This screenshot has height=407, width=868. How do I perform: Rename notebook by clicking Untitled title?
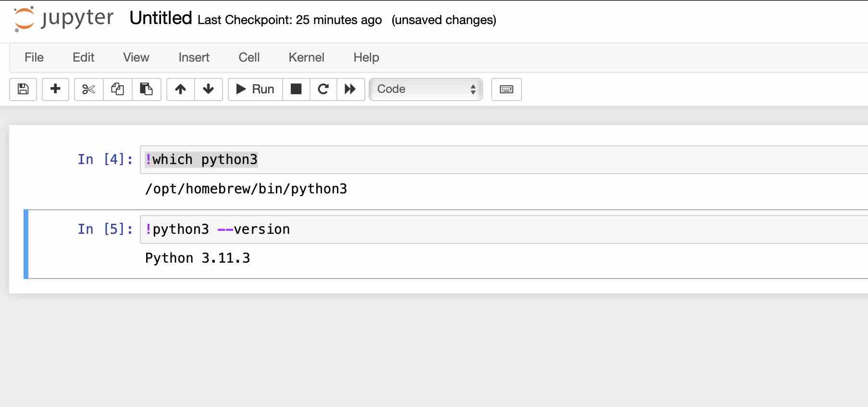point(160,18)
